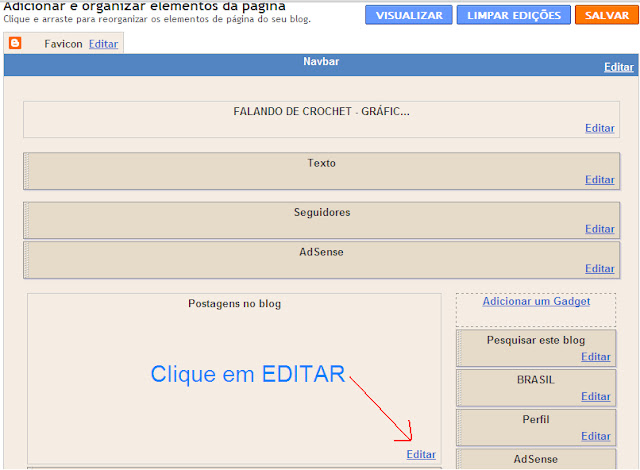Open Editar for the BRASIL gadget

(x=596, y=396)
